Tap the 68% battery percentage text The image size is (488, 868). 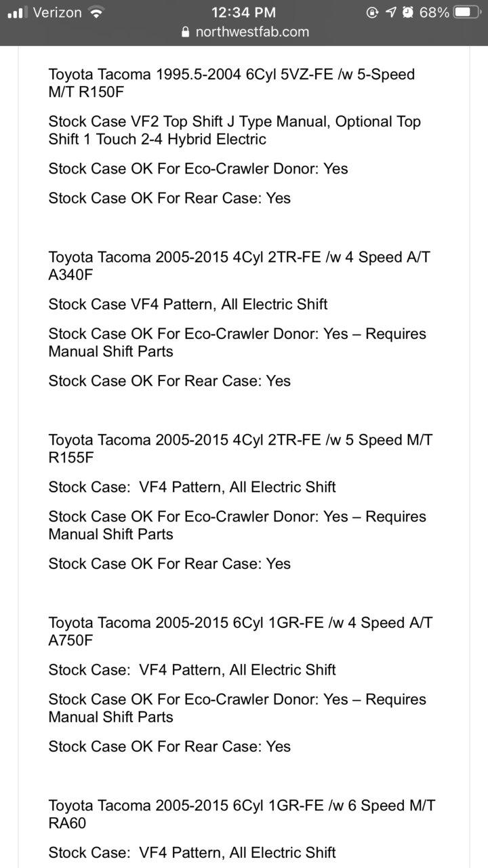(434, 12)
